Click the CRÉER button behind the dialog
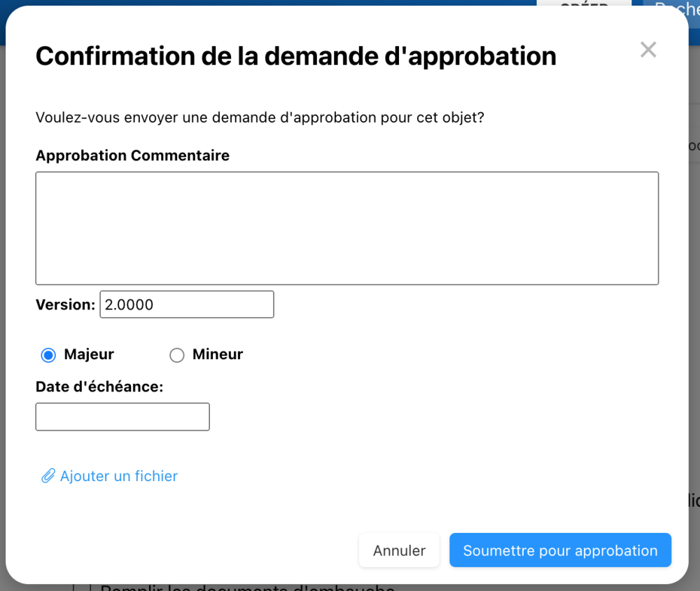Image resolution: width=700 pixels, height=591 pixels. coord(584,4)
